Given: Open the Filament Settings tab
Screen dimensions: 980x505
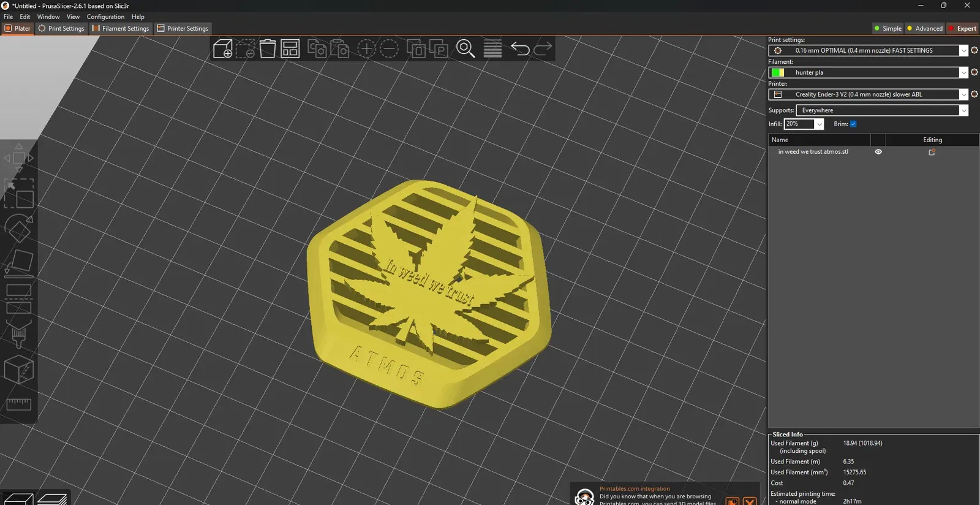Looking at the screenshot, I should (x=121, y=28).
